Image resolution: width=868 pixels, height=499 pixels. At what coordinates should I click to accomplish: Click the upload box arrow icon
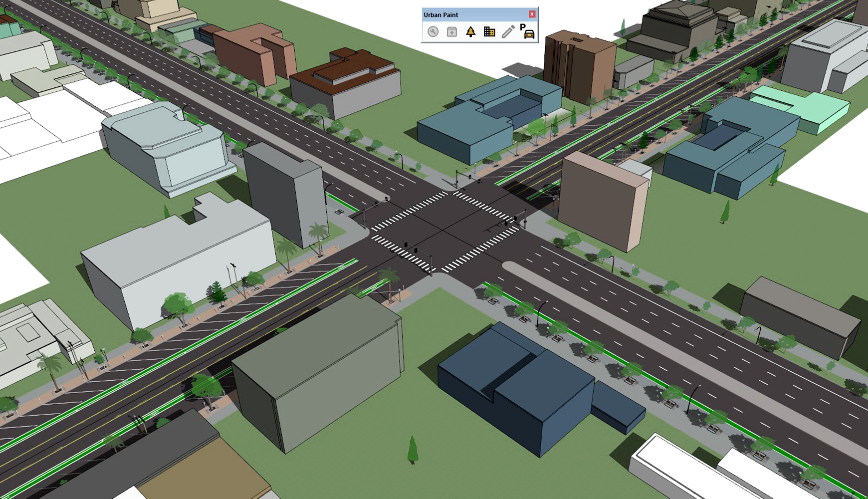point(451,32)
